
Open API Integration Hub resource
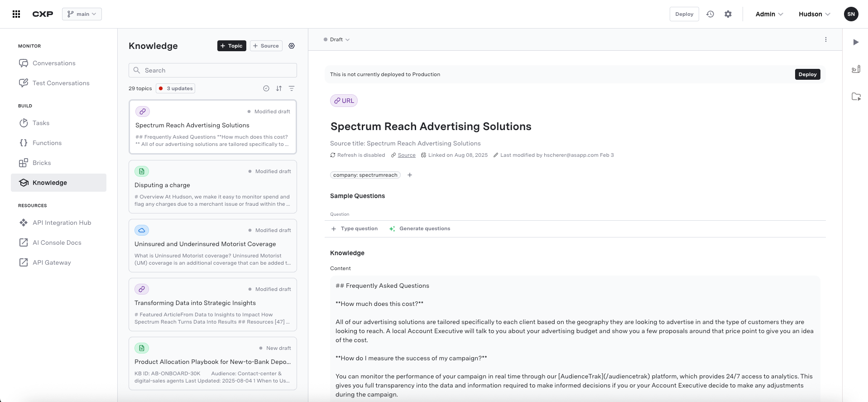(59, 223)
